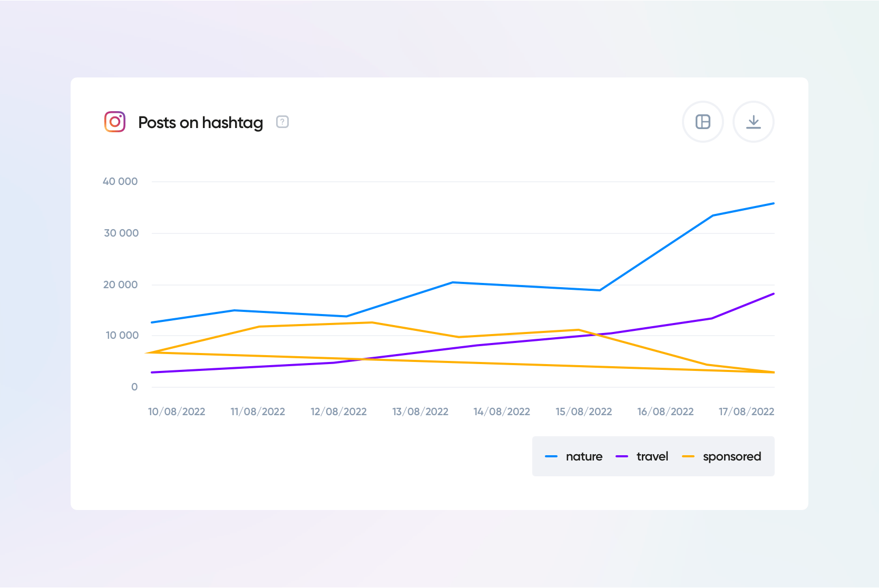
Task: Click the 14/08/2022 date label
Action: 502,411
